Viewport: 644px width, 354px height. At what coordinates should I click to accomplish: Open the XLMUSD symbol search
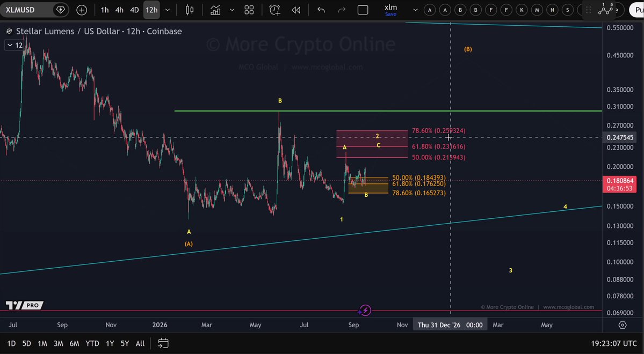tap(20, 10)
